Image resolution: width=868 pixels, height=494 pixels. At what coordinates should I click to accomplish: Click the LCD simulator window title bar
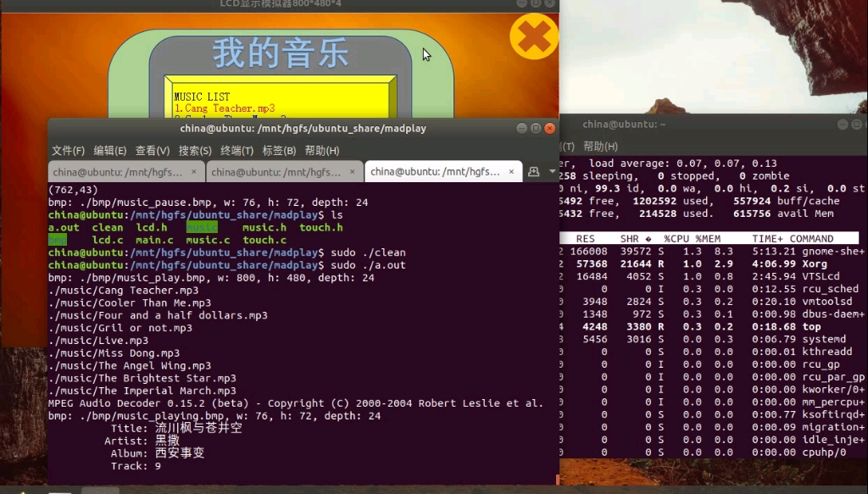coord(280,4)
